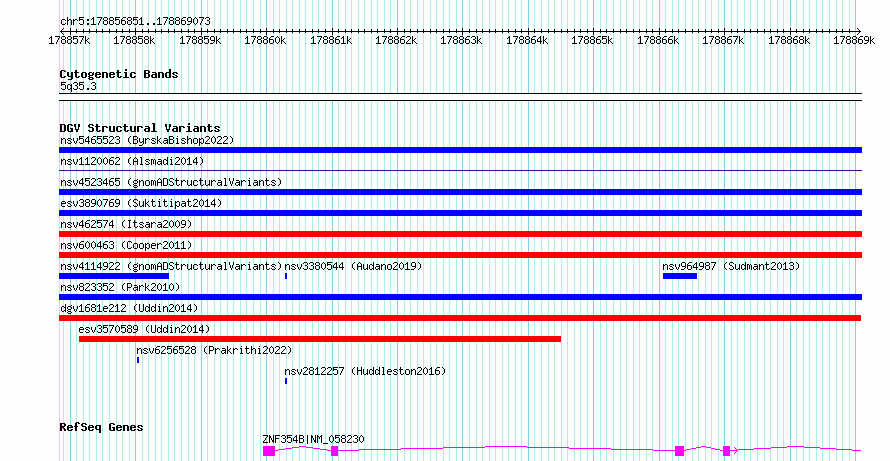Open nsv6256528 (Prakrithi2022) variant label
Viewport: 890px width, 461px height.
point(214,350)
